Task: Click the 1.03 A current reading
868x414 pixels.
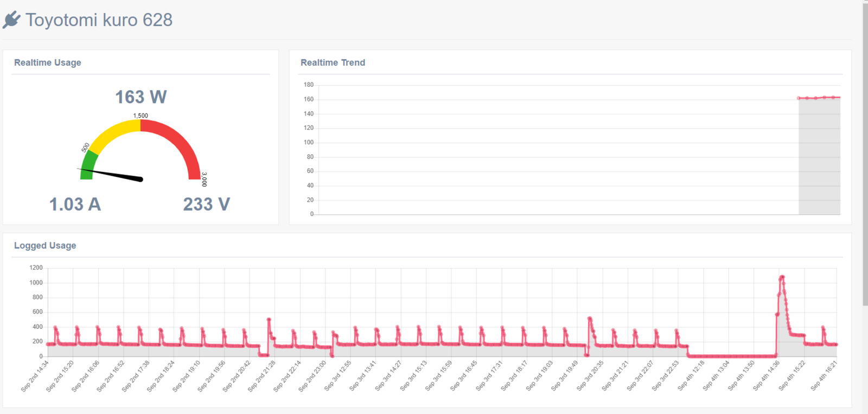Action: 75,205
